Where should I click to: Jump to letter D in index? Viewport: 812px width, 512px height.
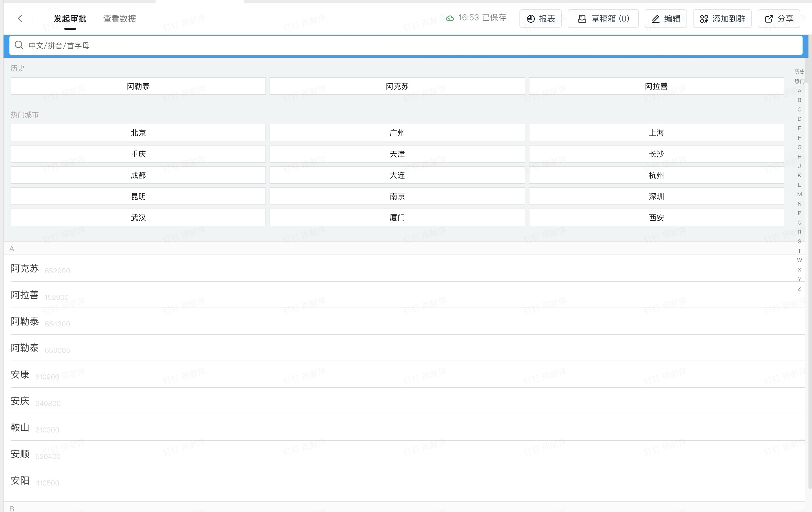pos(799,119)
